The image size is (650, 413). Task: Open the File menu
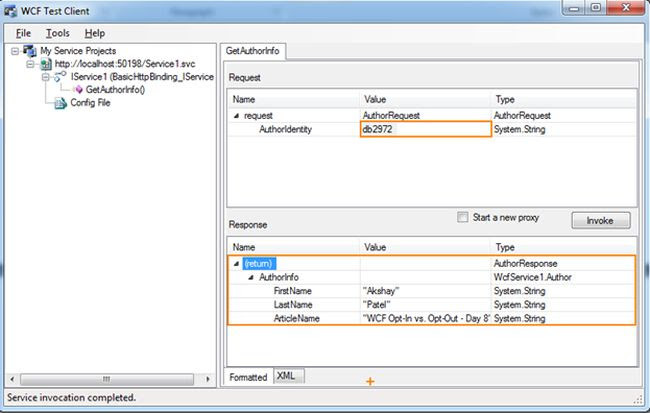tap(23, 33)
